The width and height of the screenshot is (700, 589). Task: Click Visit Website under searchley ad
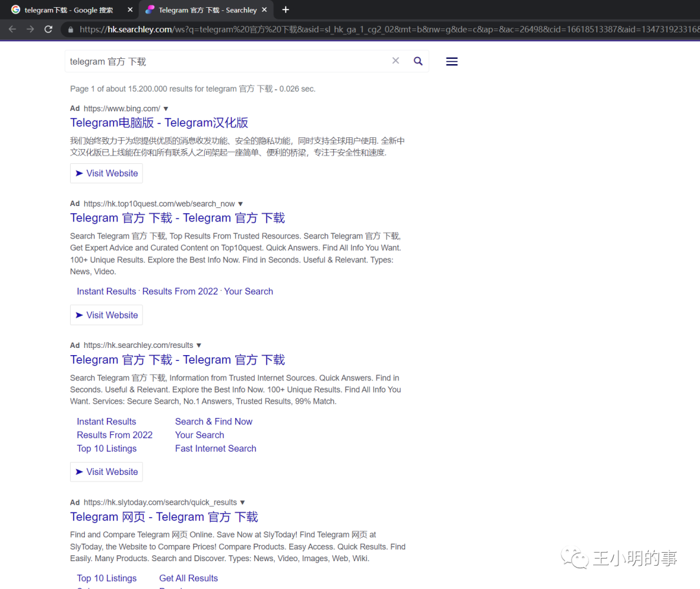tap(106, 472)
